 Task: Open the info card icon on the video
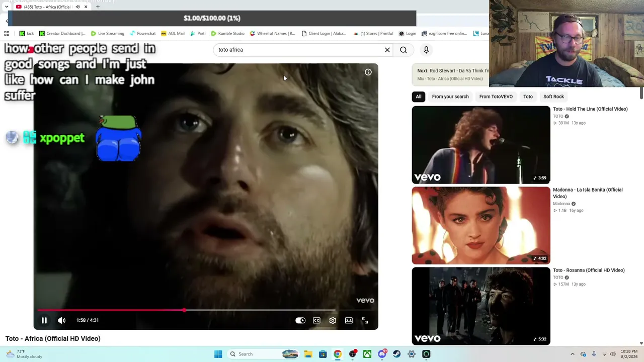pyautogui.click(x=368, y=72)
